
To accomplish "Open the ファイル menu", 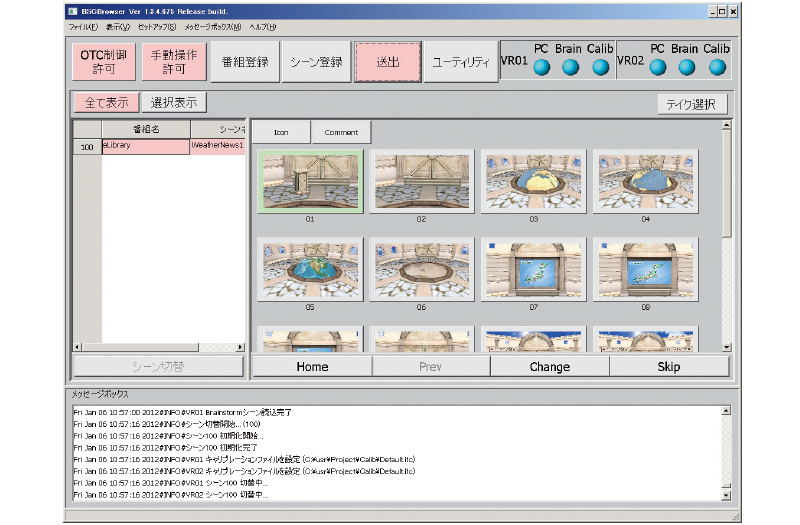I will (82, 27).
